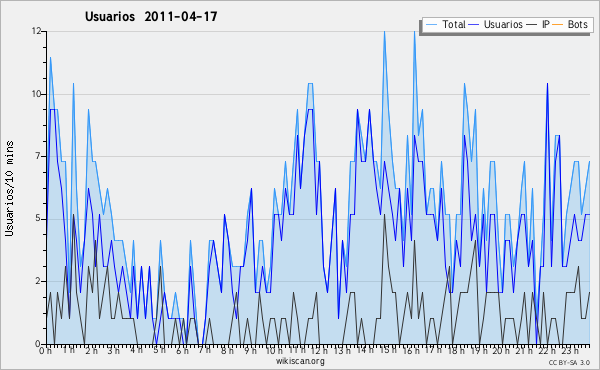The image size is (600, 370).
Task: Click the y-axis label 'Usuarios/10 mins'
Action: (9, 189)
